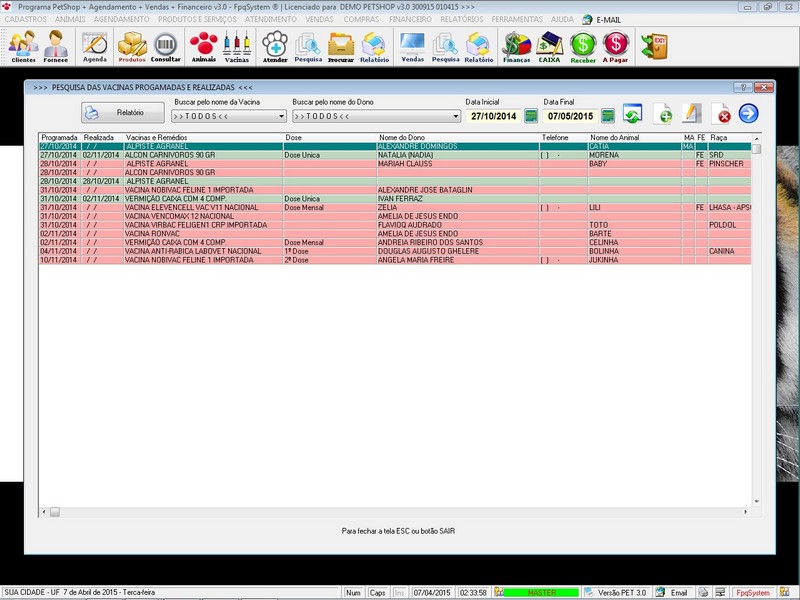Click the add new record icon
800x600 pixels.
click(663, 113)
